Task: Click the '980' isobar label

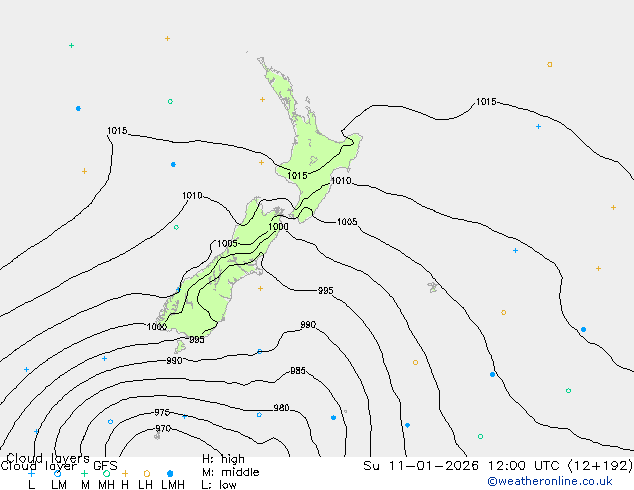Action: [281, 408]
